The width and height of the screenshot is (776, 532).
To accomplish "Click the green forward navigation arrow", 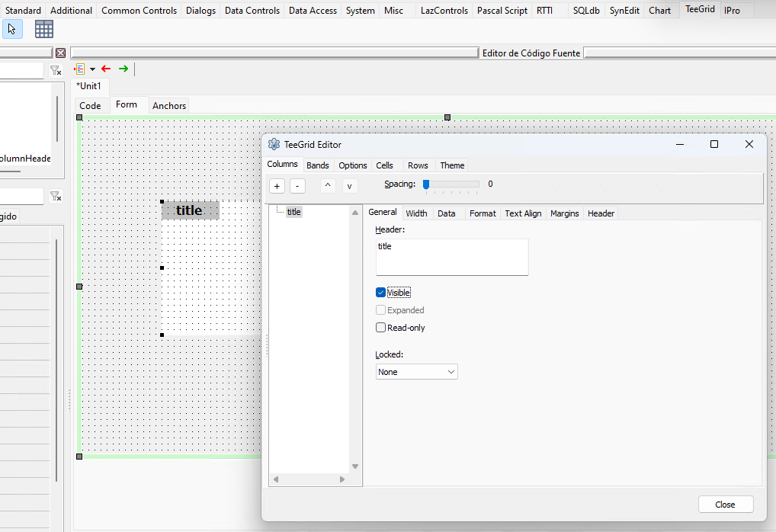I will [x=123, y=69].
